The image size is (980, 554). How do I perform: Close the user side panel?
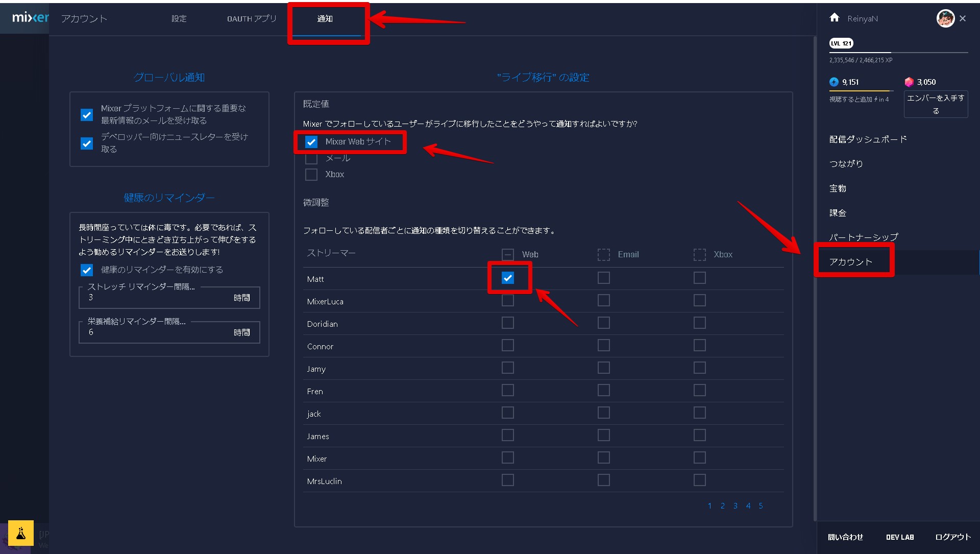coord(963,18)
